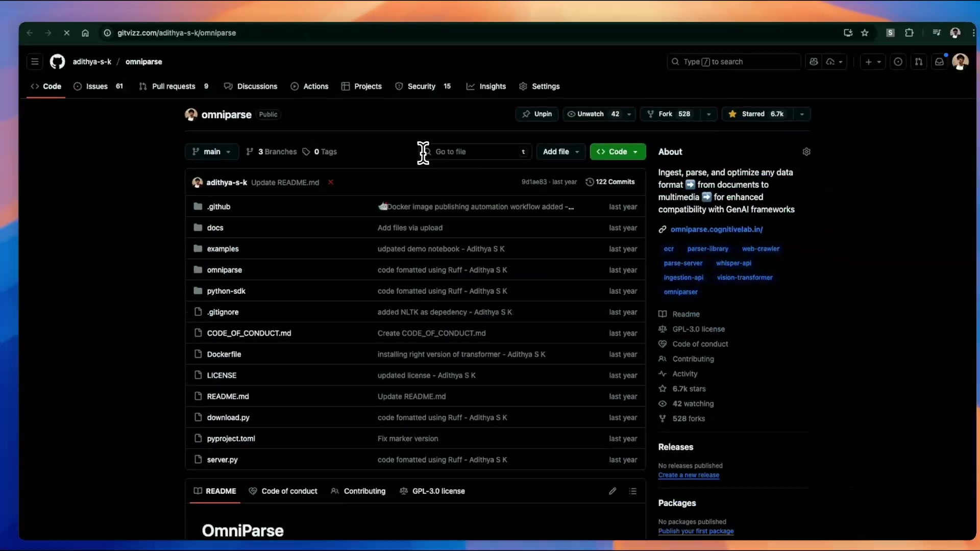980x551 pixels.
Task: Open the python-sdk folder
Action: point(226,291)
